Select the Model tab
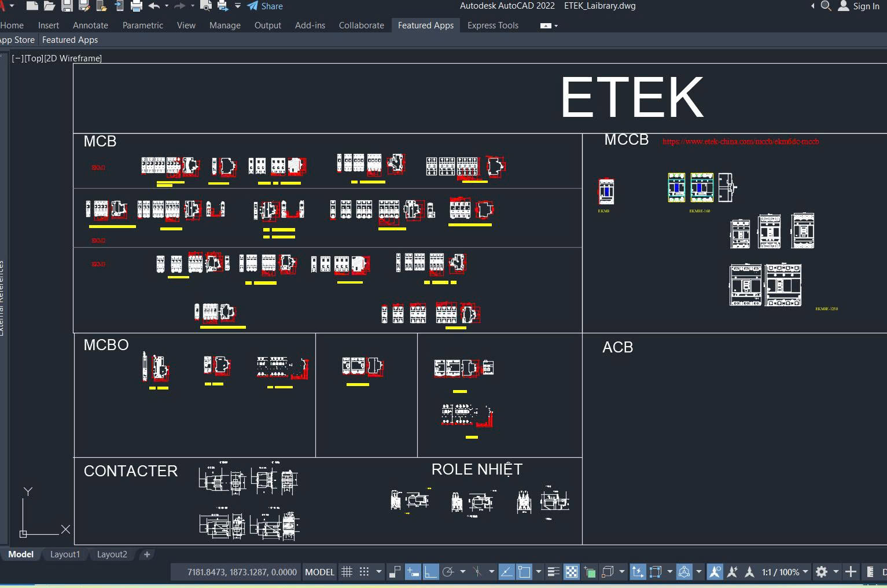Viewport: 887px width, 588px height. click(x=21, y=554)
